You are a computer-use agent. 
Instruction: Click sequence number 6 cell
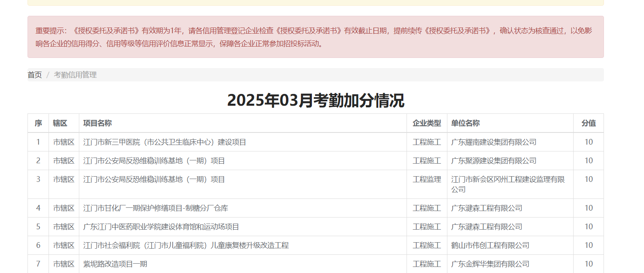tap(38, 245)
